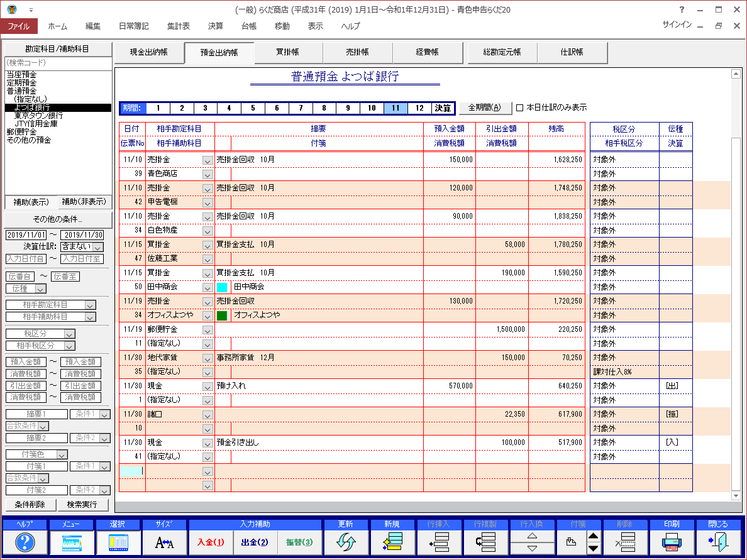
Task: Select period month 6 button
Action: pos(277,108)
